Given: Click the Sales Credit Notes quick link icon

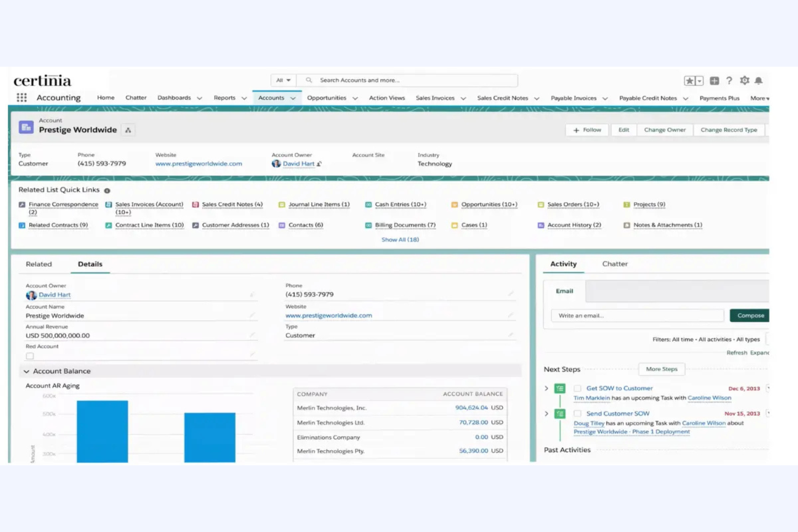Looking at the screenshot, I should coord(195,205).
